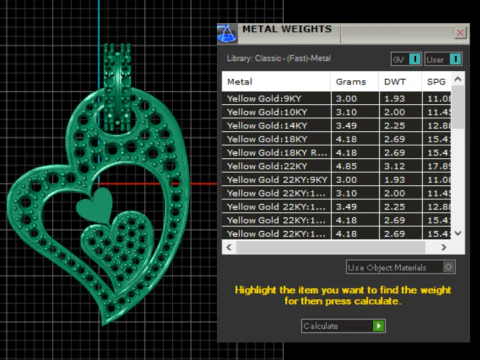The width and height of the screenshot is (480, 360).
Task: Sort by the Grams column header
Action: [x=355, y=82]
